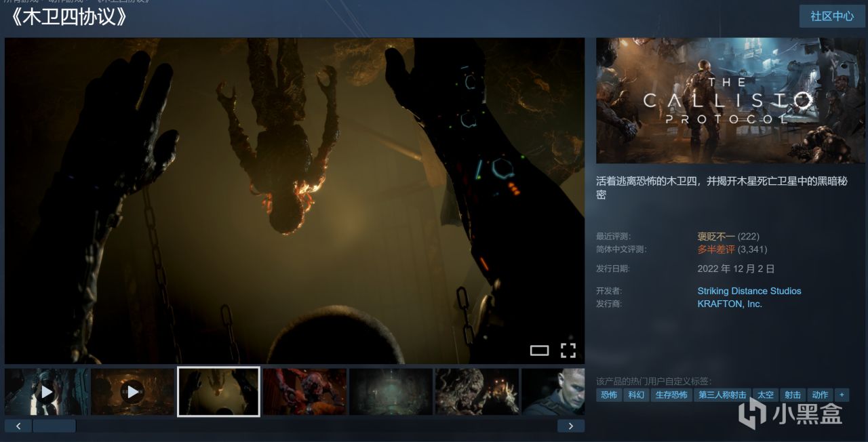Select the 动作 tag
The width and height of the screenshot is (868, 442).
819,395
